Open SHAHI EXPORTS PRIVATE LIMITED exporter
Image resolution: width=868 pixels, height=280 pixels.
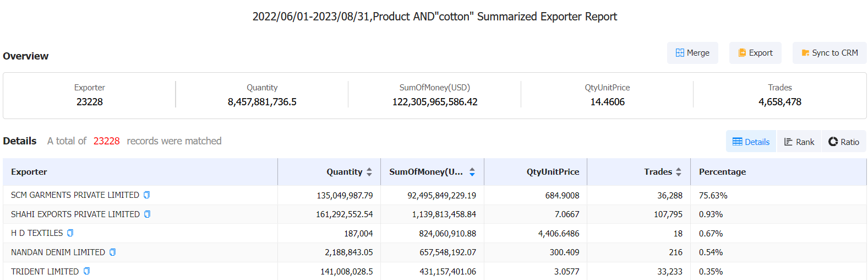point(75,214)
